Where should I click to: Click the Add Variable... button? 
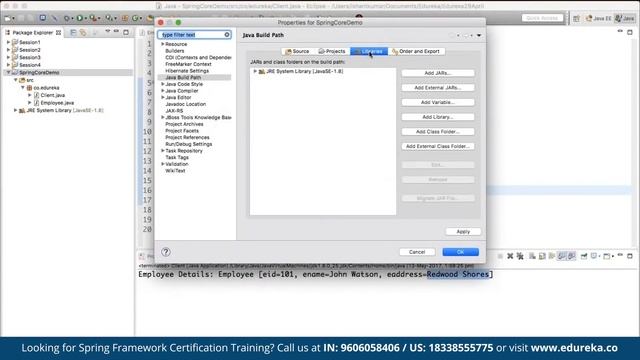coord(438,102)
